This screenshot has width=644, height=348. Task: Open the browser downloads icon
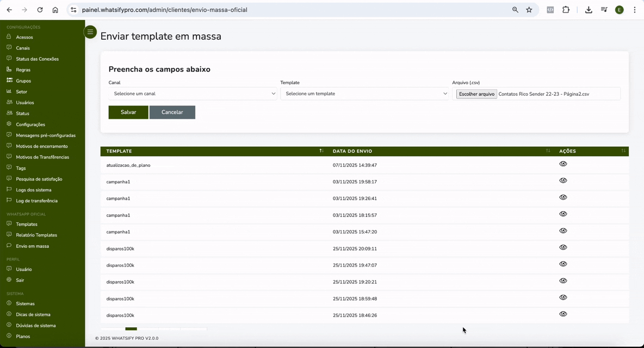(589, 10)
